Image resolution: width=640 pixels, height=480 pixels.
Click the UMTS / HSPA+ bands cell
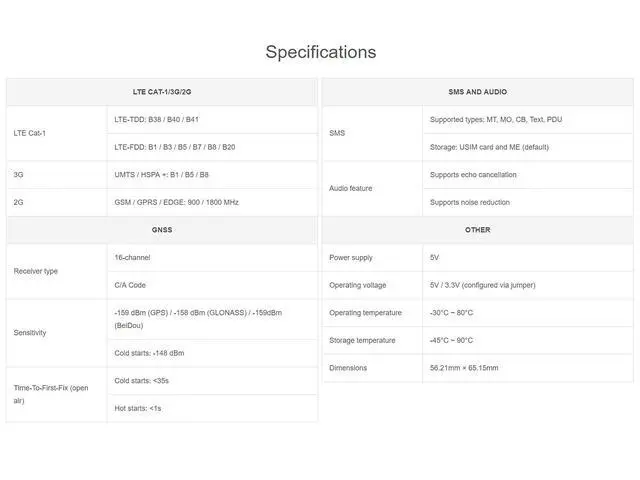(x=212, y=175)
